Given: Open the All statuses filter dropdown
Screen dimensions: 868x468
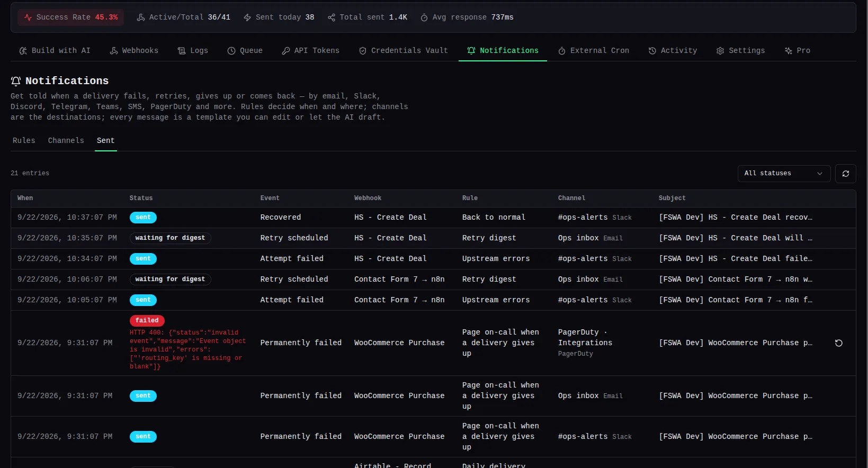Looking at the screenshot, I should [x=784, y=174].
